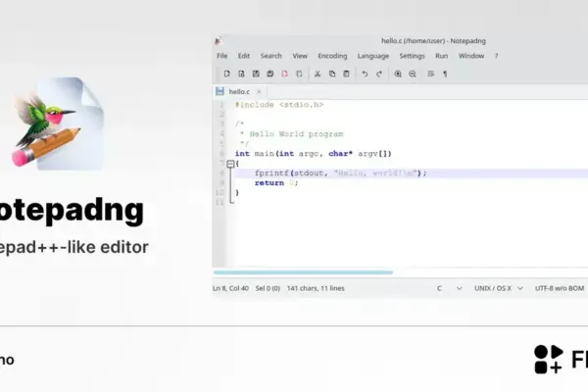This screenshot has height=392, width=588.
Task: Click the Notepadng window title icon
Action: click(x=218, y=41)
